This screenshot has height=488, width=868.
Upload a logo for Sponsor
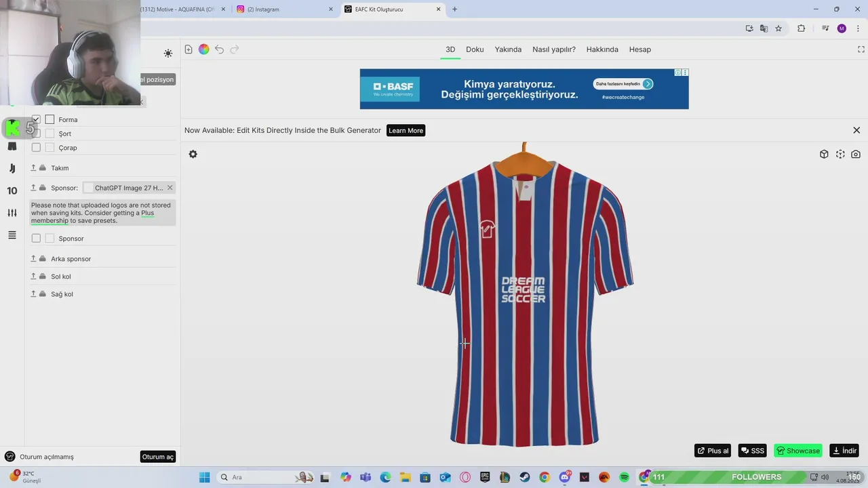click(x=33, y=188)
